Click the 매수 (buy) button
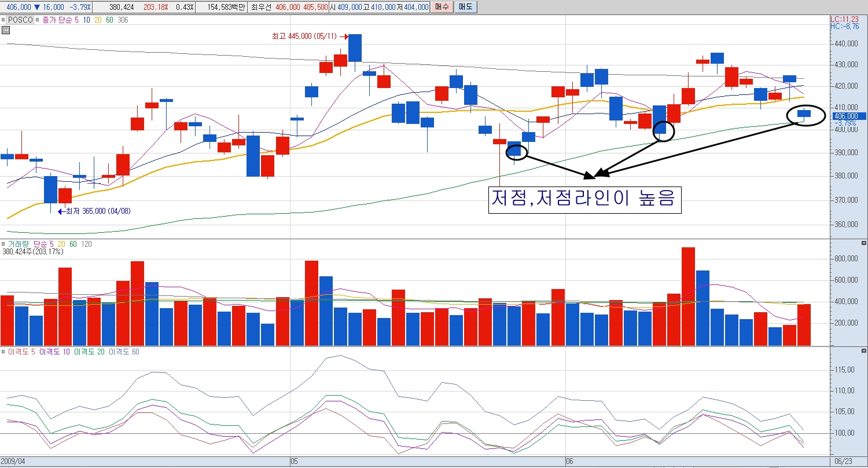Image resolution: width=868 pixels, height=468 pixels. tap(442, 7)
